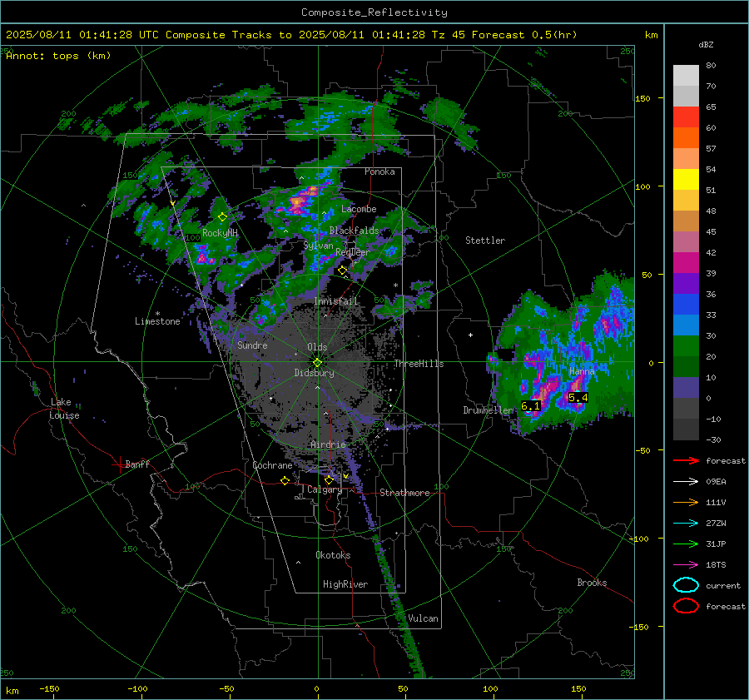Click the Innisfail town label

pos(336,301)
